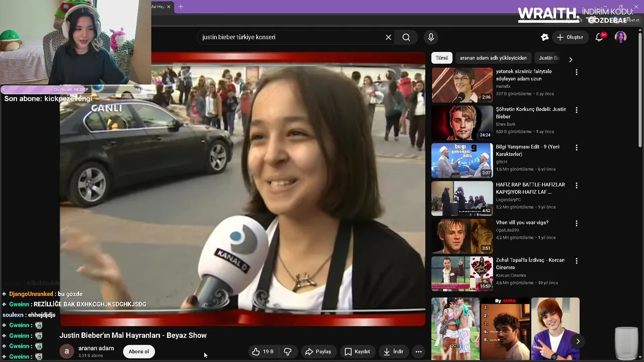Open options for 'Zuhal Topal'la İzdivaç' video

(577, 261)
